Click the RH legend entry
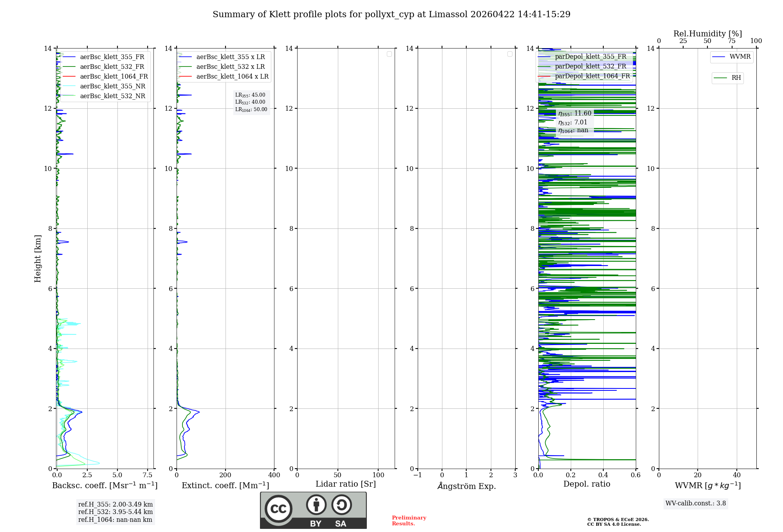 (736, 78)
